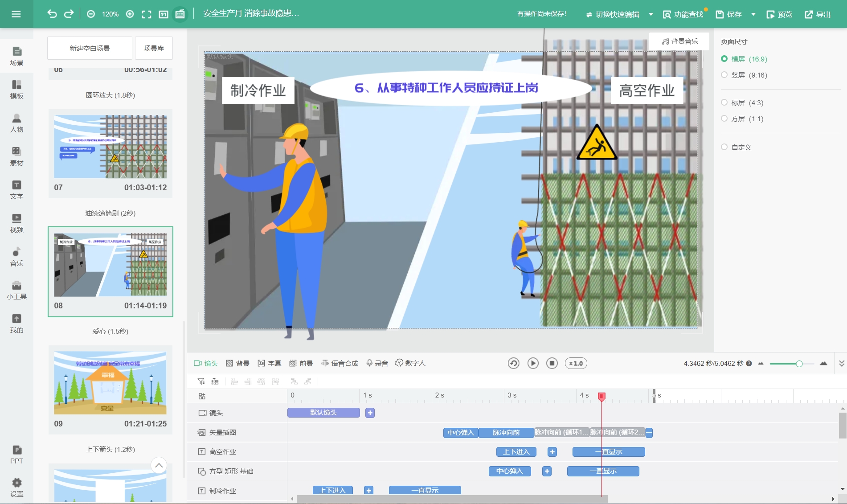This screenshot has width=847, height=504.
Task: Click the timeline filter icon
Action: coord(201,381)
